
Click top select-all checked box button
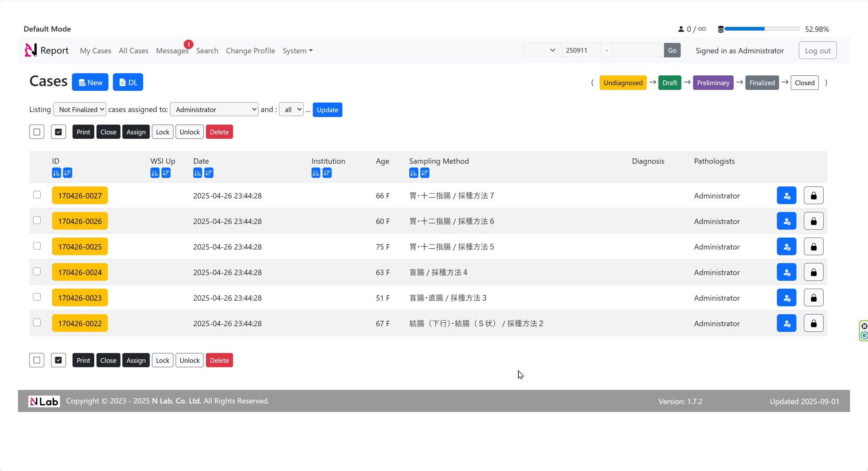(x=58, y=132)
